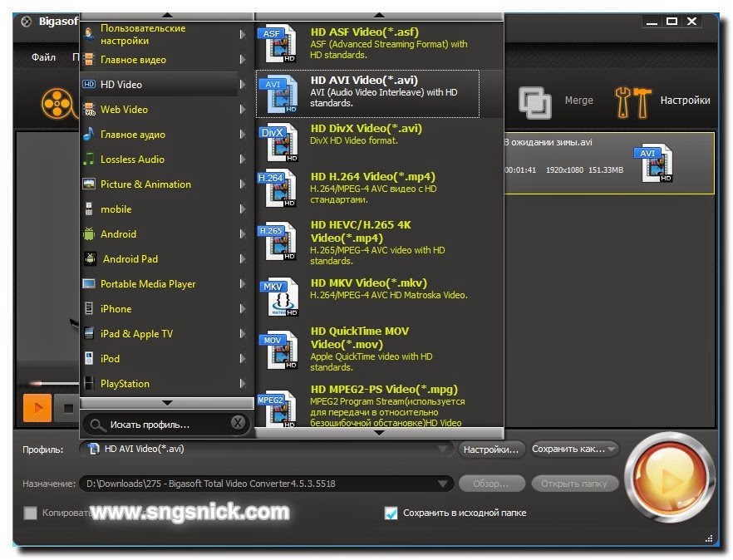
Task: Click the orange play button in preview
Action: pos(37,408)
